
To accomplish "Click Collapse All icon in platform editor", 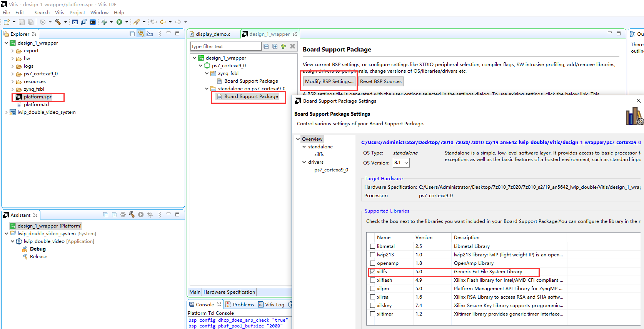I will [x=266, y=47].
